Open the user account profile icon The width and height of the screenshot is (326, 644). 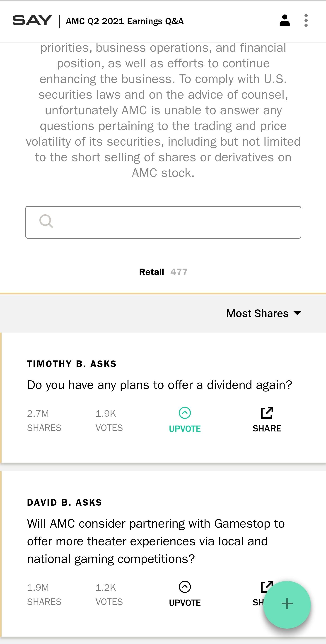click(x=285, y=20)
